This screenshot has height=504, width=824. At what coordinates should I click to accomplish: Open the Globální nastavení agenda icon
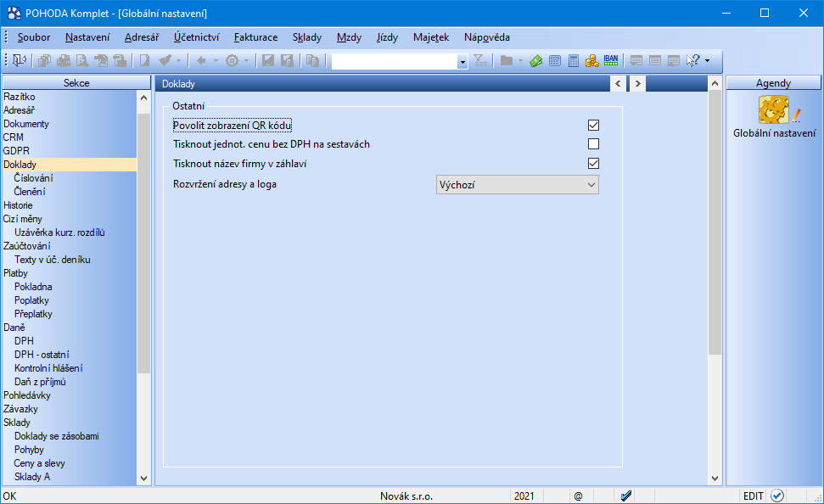pyautogui.click(x=774, y=110)
